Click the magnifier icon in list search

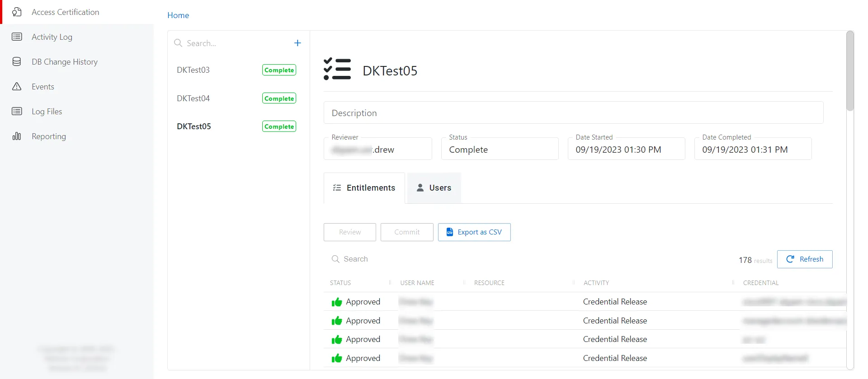click(x=178, y=43)
